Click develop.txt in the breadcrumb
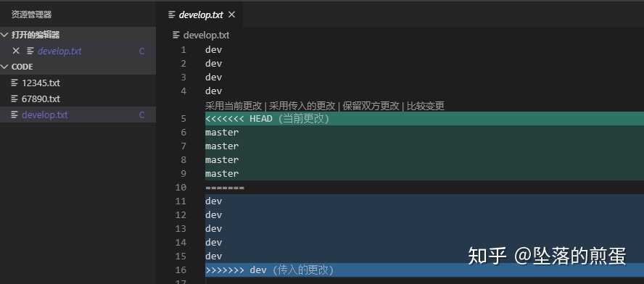 [x=206, y=35]
